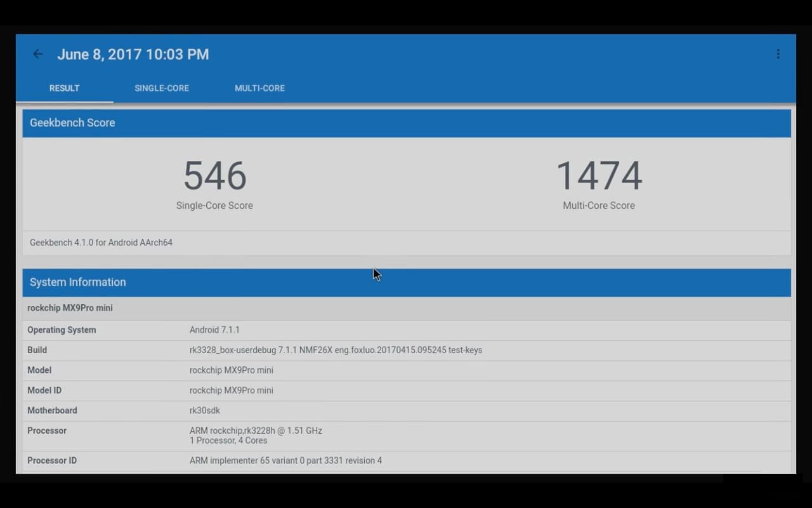Screen dimensions: 812x508
Task: Tap the 546 single-core score number
Action: pos(214,176)
